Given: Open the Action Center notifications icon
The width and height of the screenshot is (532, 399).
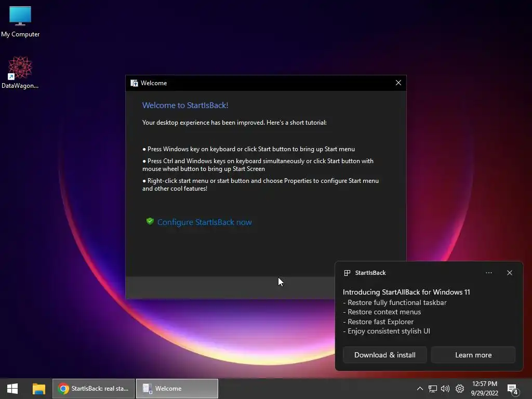Looking at the screenshot, I should 513,390.
